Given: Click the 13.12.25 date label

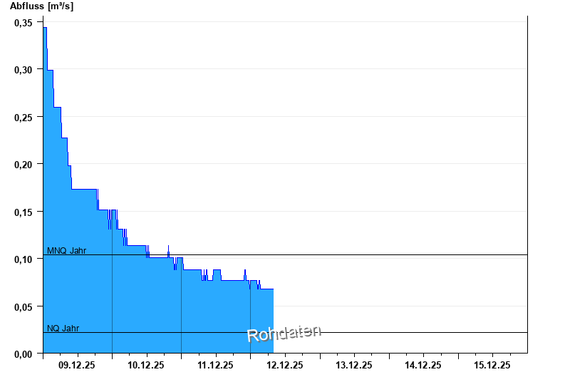Looking at the screenshot, I should pyautogui.click(x=353, y=365).
